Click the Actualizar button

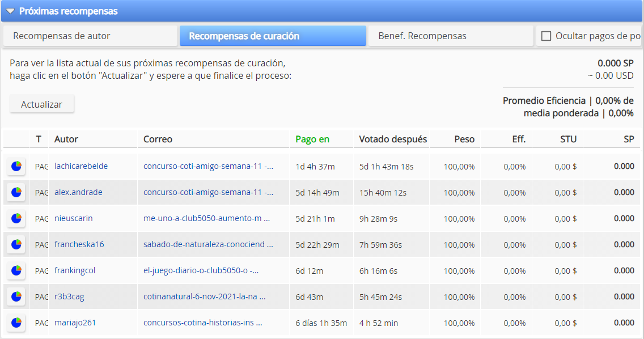coord(41,104)
